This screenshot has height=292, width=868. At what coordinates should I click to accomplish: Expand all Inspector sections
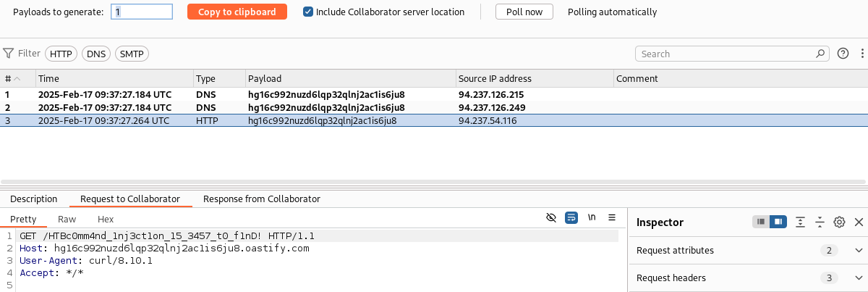click(x=801, y=222)
